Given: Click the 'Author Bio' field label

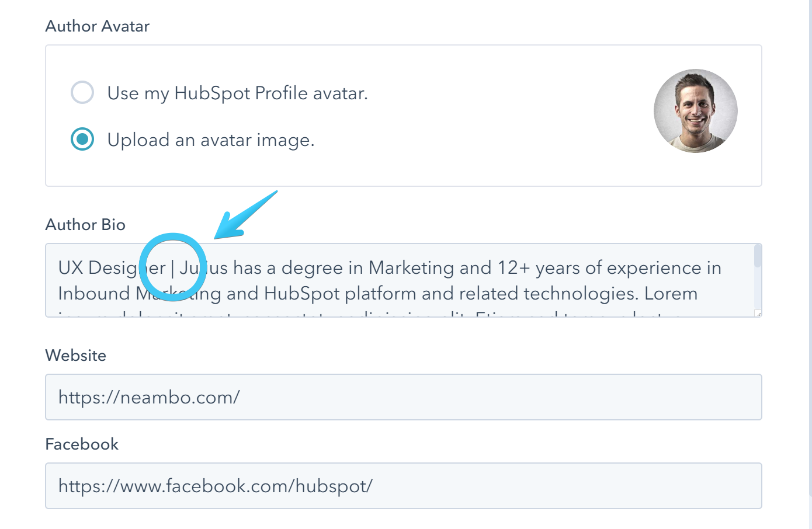Looking at the screenshot, I should pyautogui.click(x=85, y=225).
